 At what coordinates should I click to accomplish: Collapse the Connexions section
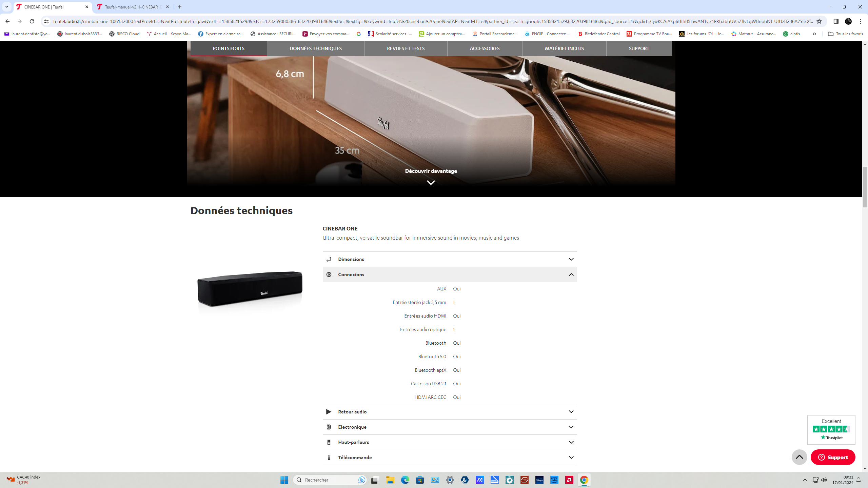[450, 274]
